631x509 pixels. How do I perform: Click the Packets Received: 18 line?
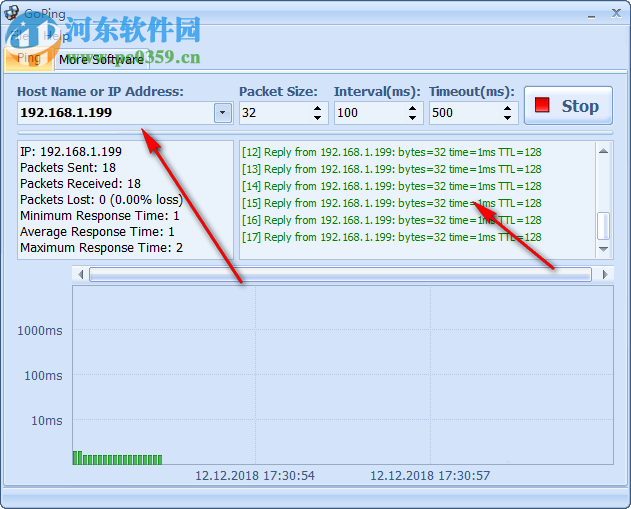click(80, 184)
